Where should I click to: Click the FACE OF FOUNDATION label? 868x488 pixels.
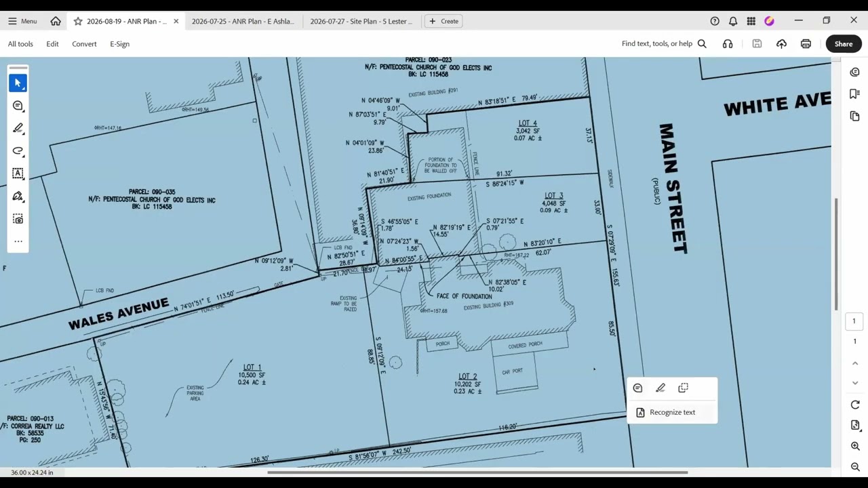click(464, 296)
